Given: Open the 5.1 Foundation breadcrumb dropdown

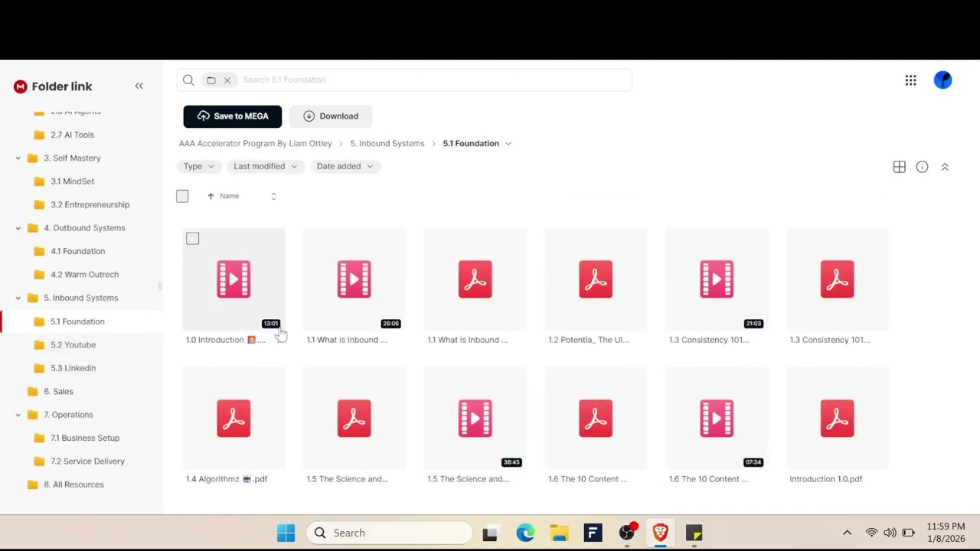Looking at the screenshot, I should [x=508, y=144].
